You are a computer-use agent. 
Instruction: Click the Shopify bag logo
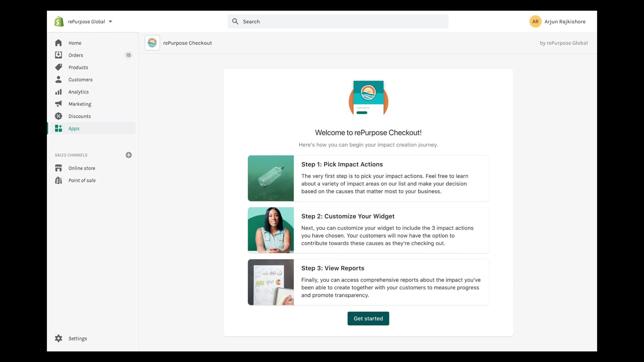(59, 22)
